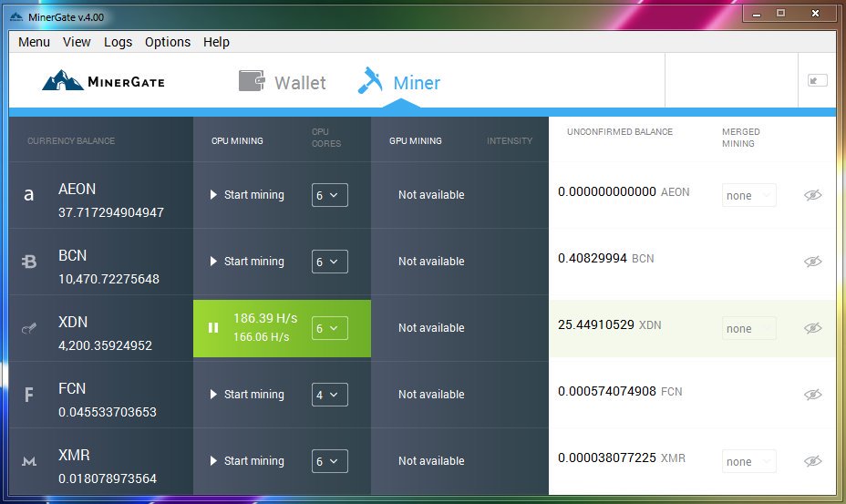The image size is (846, 504).
Task: Open XDN merged mining dropdown
Action: tap(748, 329)
